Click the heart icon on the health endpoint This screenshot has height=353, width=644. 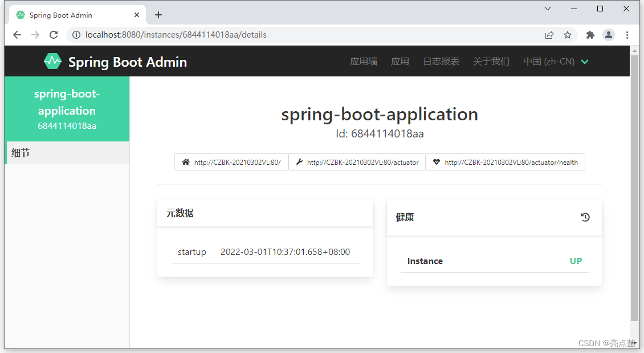click(x=437, y=162)
